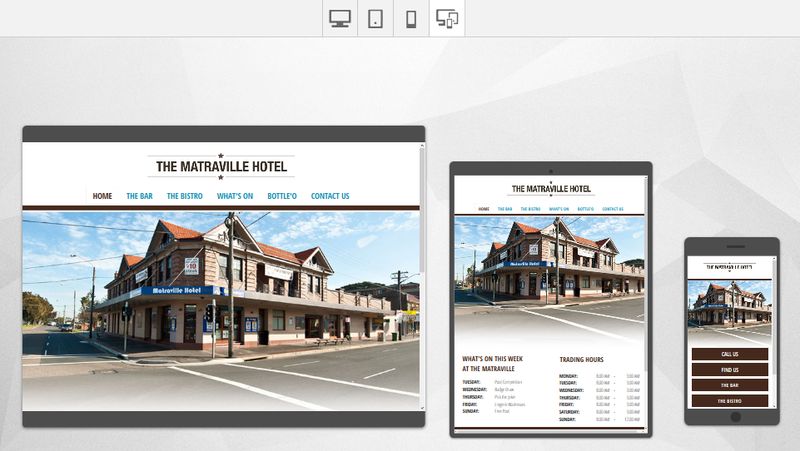Image resolution: width=800 pixels, height=451 pixels.
Task: Open BOTTLE'O in the desktop preview menu
Action: pos(282,196)
